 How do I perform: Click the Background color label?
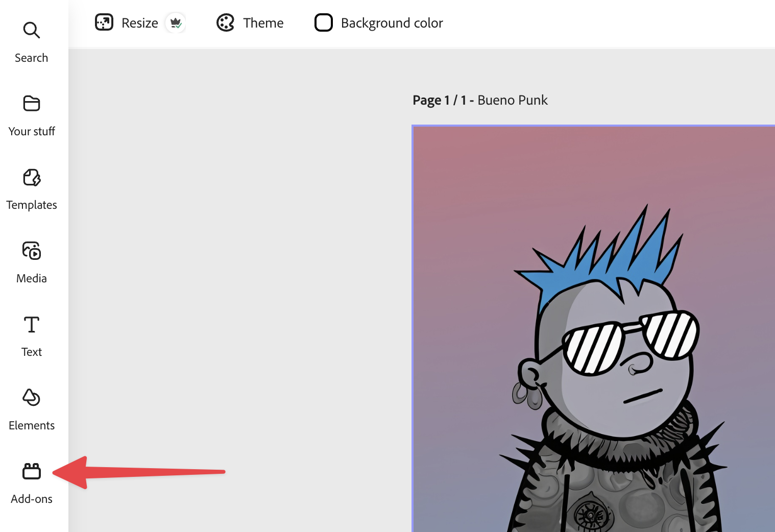392,23
